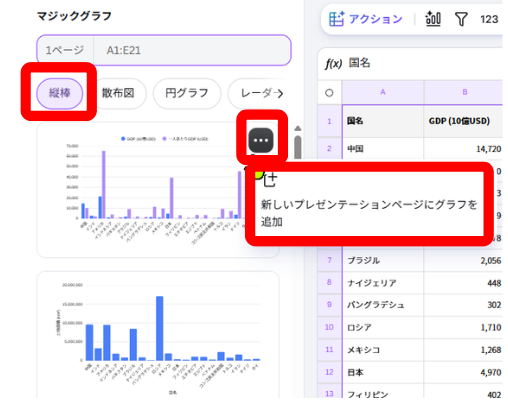The image size is (508, 401).
Task: Select row 11 header
Action: (x=329, y=349)
